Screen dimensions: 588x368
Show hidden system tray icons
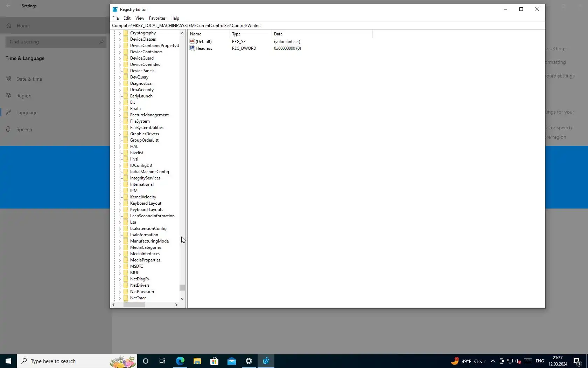tap(493, 361)
